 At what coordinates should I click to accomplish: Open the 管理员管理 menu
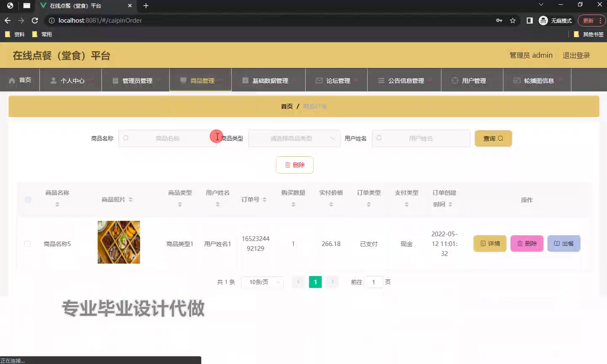(136, 80)
